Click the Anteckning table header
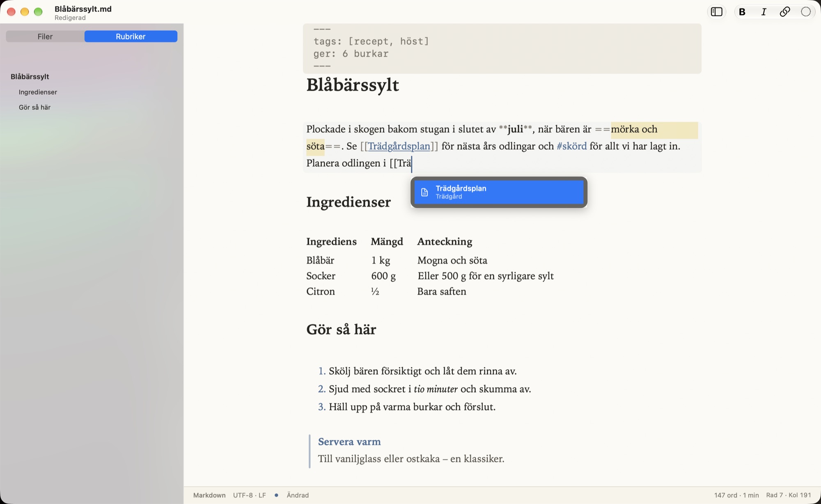The image size is (821, 504). [x=445, y=242]
